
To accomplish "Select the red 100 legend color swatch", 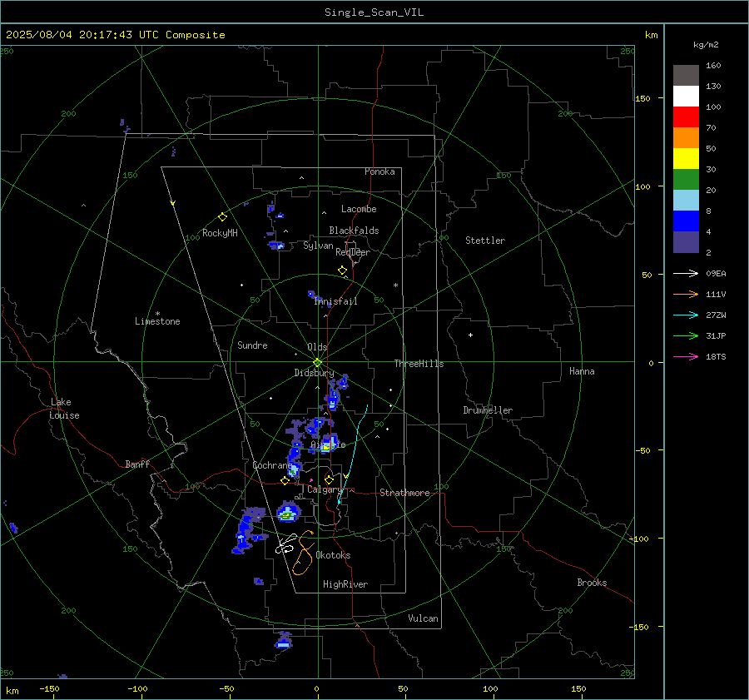I will [686, 117].
